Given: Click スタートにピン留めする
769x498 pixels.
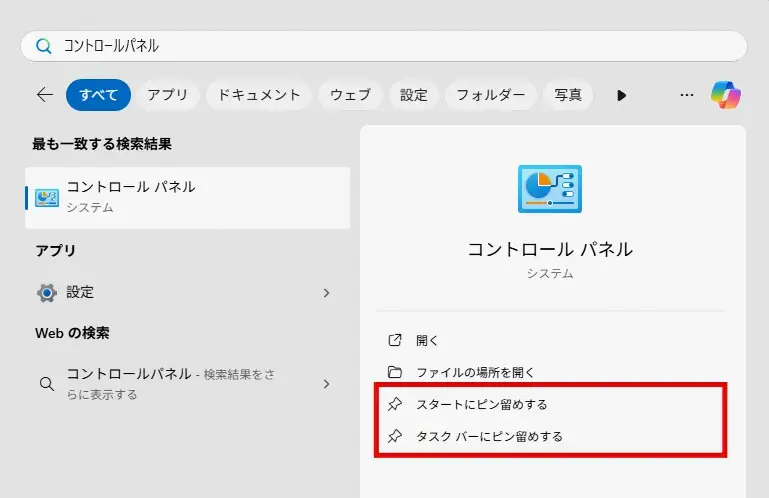Looking at the screenshot, I should 550,404.
